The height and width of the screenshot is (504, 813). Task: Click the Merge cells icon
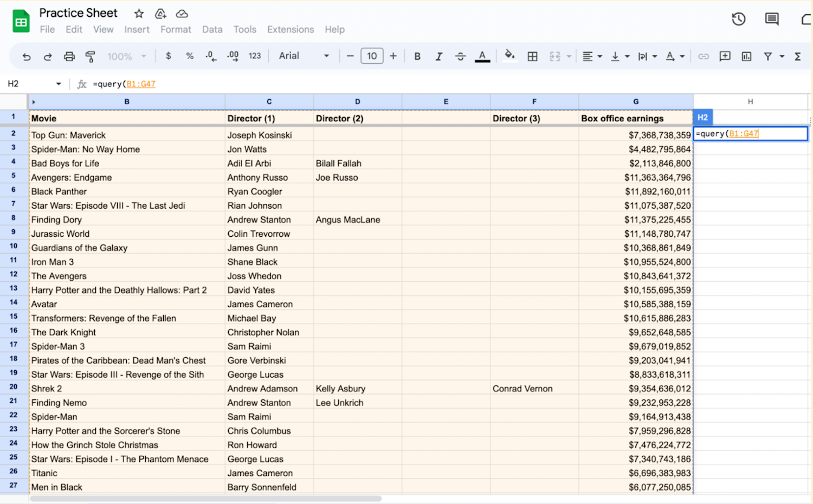(x=554, y=56)
